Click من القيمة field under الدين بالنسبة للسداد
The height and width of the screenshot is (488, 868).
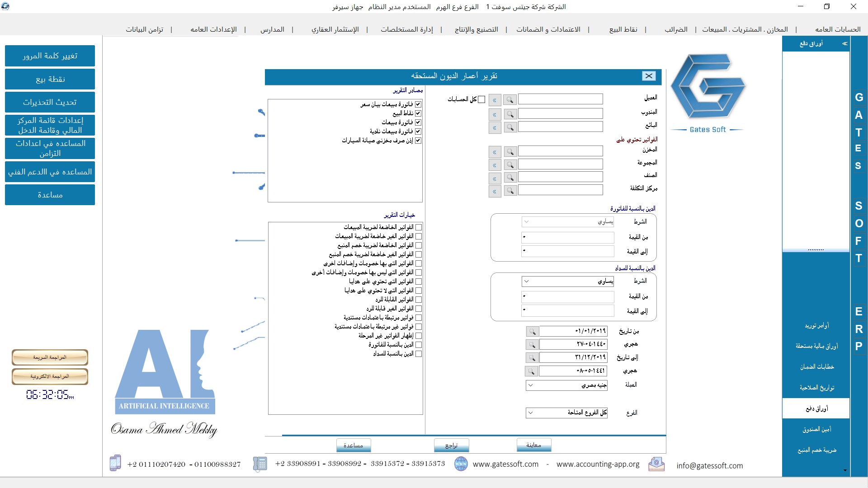pos(568,296)
